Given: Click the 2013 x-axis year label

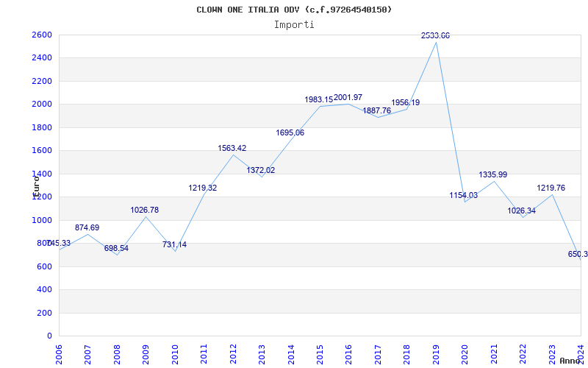Looking at the screenshot, I should (262, 353).
